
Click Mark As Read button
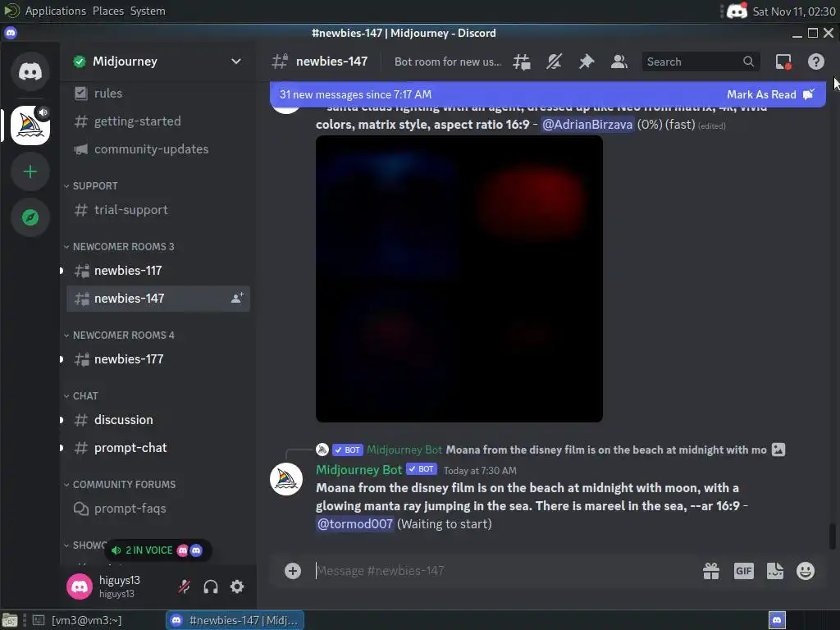(770, 94)
